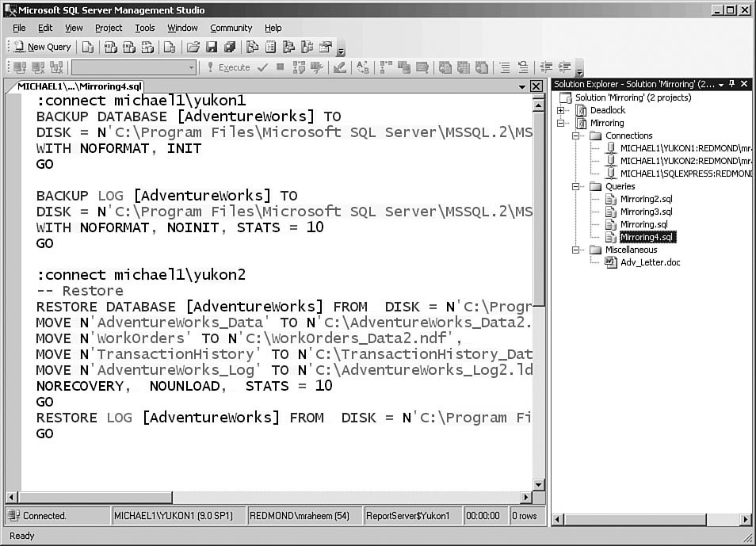
Task: Start an Analysis Services DMX query
Action: pyautogui.click(x=129, y=47)
